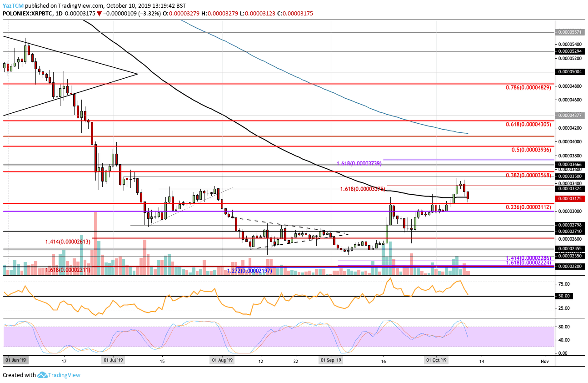Click the RSI 75.00 axis label
The width and height of the screenshot is (588, 383).
click(x=564, y=284)
